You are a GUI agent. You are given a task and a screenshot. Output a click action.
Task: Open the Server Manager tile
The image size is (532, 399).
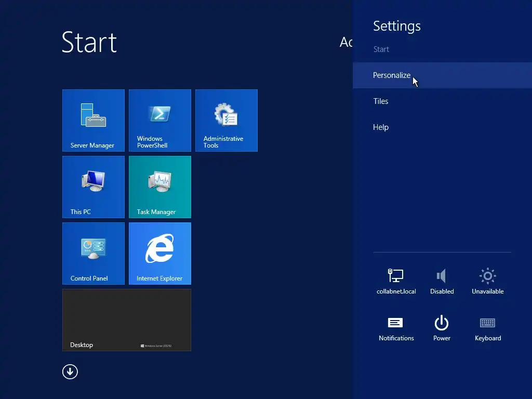[x=94, y=121]
